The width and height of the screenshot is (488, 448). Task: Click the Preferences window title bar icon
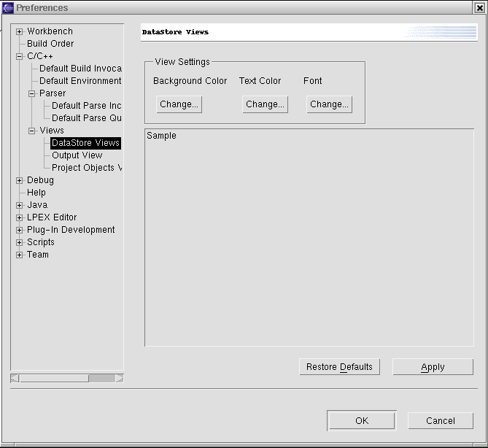pos(8,7)
